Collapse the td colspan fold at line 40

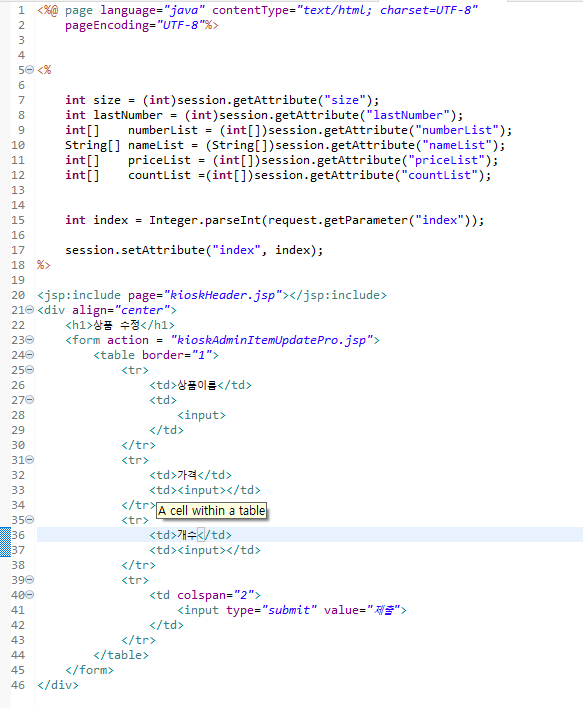29,595
